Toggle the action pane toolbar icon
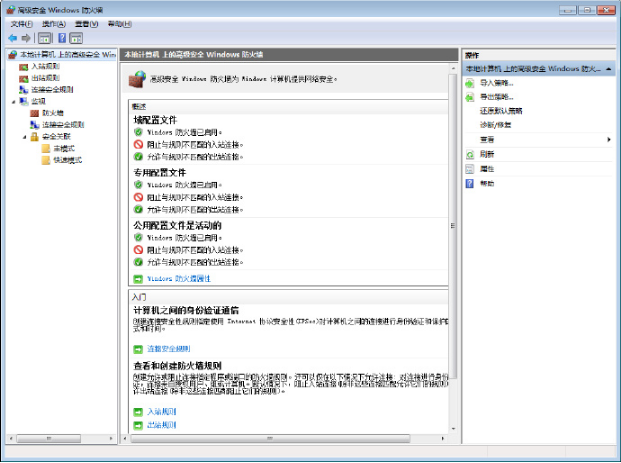Screen dimensions: 621x463 pos(76,38)
